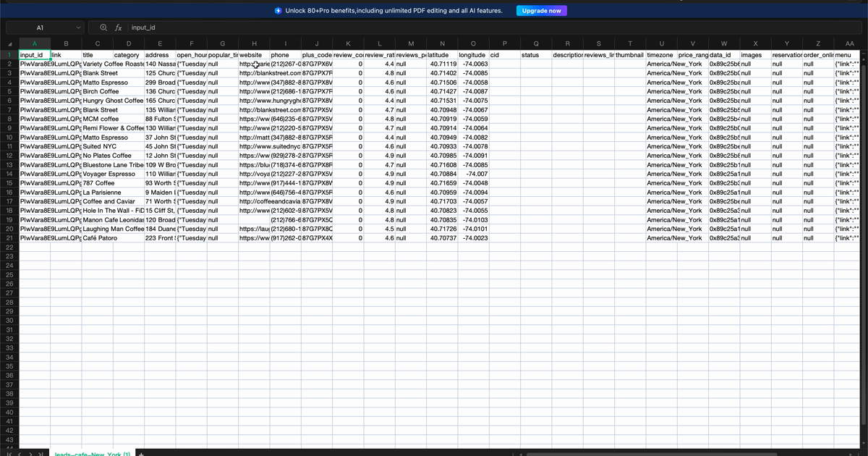
Task: Select the 'Manon Cafe Leonidas' cell
Action: 114,220
